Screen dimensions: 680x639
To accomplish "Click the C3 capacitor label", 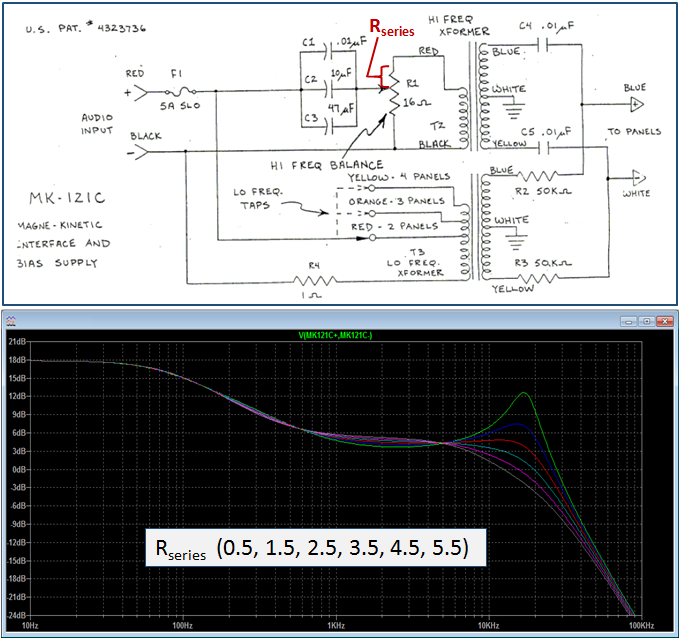I will click(x=311, y=118).
